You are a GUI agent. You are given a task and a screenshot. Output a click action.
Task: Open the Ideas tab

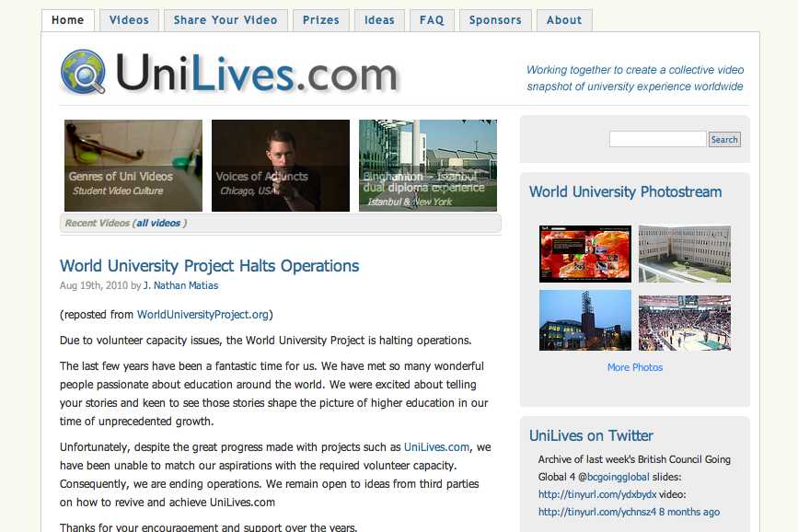click(379, 20)
